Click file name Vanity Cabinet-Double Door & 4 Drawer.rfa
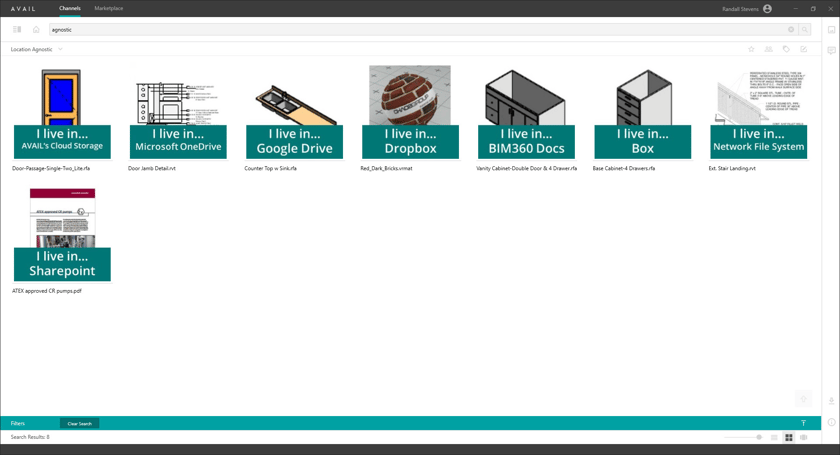This screenshot has height=455, width=840. [x=527, y=168]
